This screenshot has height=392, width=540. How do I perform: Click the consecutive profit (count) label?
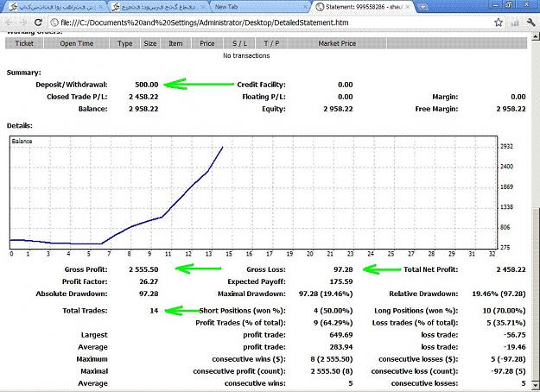click(x=239, y=371)
